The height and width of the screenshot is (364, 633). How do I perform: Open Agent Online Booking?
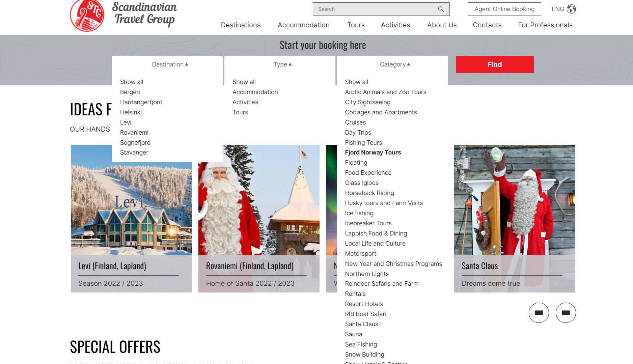click(504, 9)
